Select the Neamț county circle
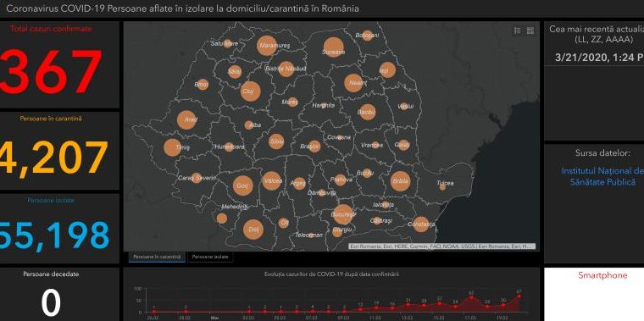 coord(353,83)
